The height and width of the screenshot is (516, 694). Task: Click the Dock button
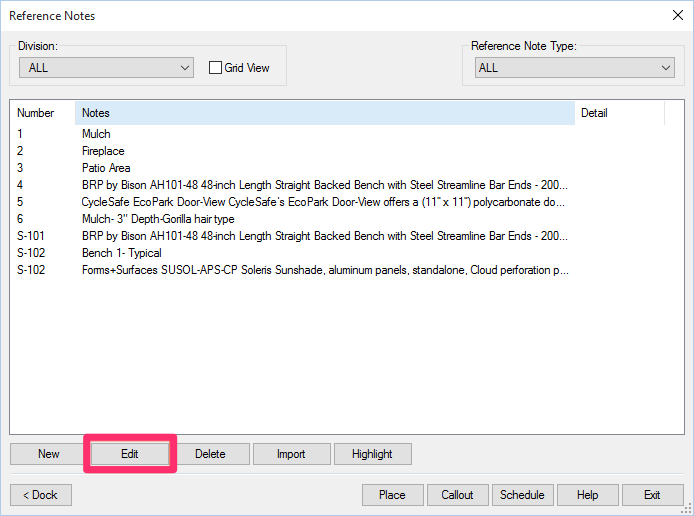pyautogui.click(x=41, y=495)
